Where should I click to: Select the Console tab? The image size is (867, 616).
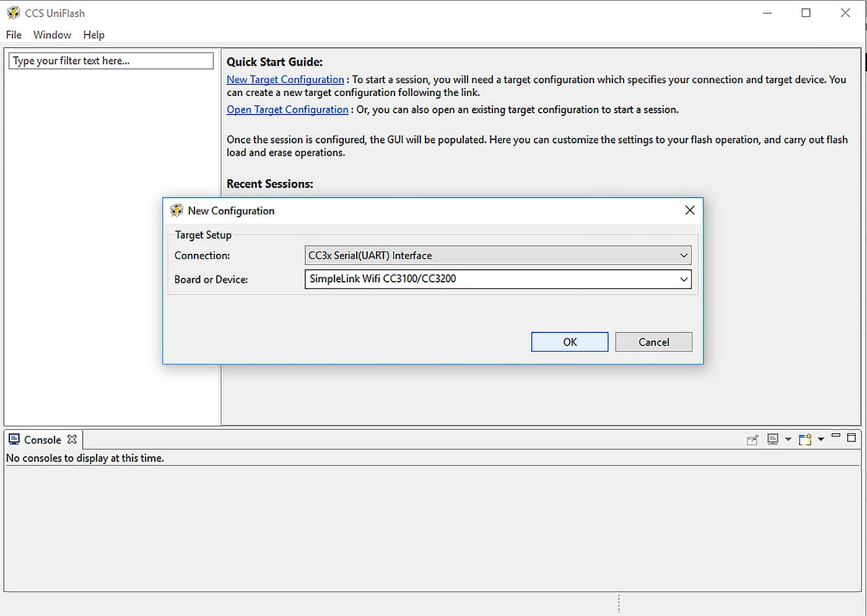tap(43, 440)
